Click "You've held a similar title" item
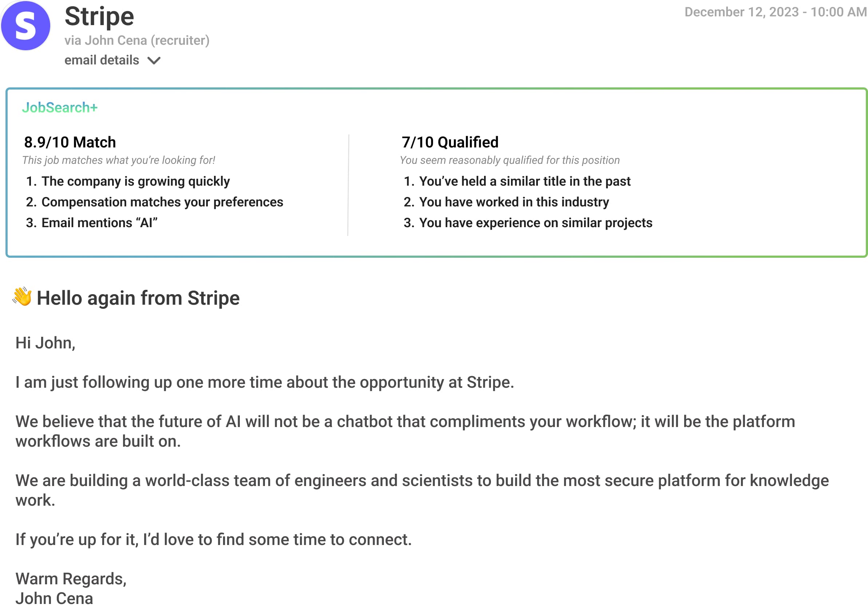 [x=524, y=181]
